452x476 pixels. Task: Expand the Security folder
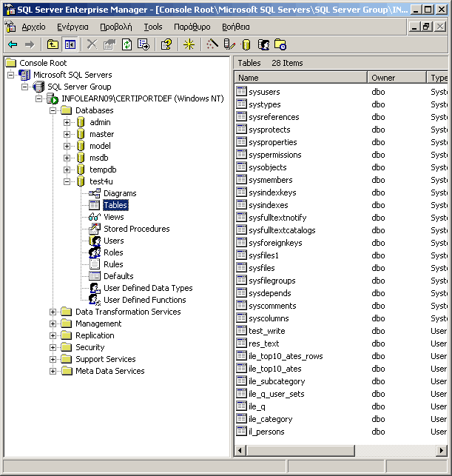[53, 347]
